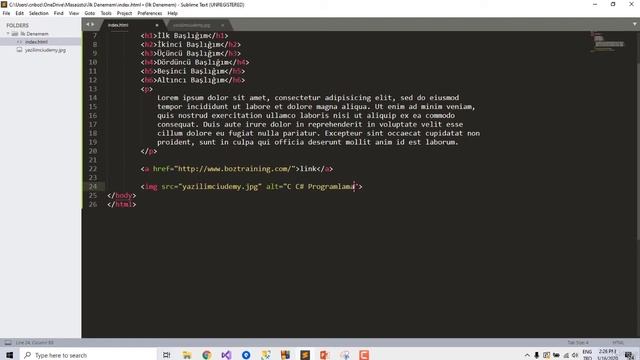Screen dimensions: 640x360
Task: Collapse the İlk Denemem folder arrow
Action: [x=8, y=33]
